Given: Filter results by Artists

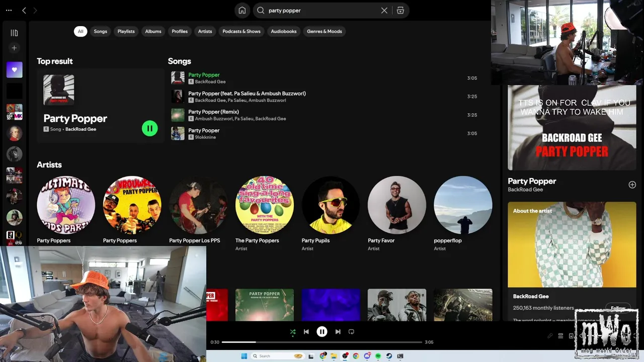Looking at the screenshot, I should click(205, 31).
